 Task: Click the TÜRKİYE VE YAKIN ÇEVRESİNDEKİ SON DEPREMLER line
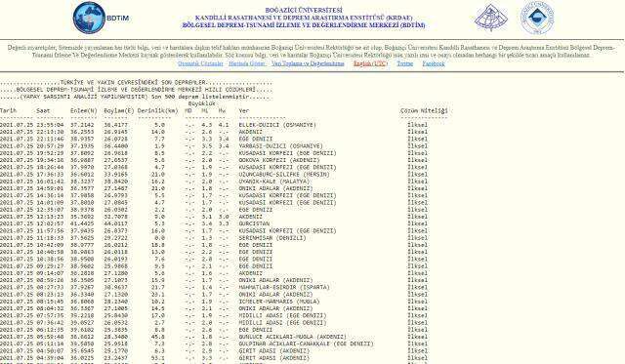point(136,82)
